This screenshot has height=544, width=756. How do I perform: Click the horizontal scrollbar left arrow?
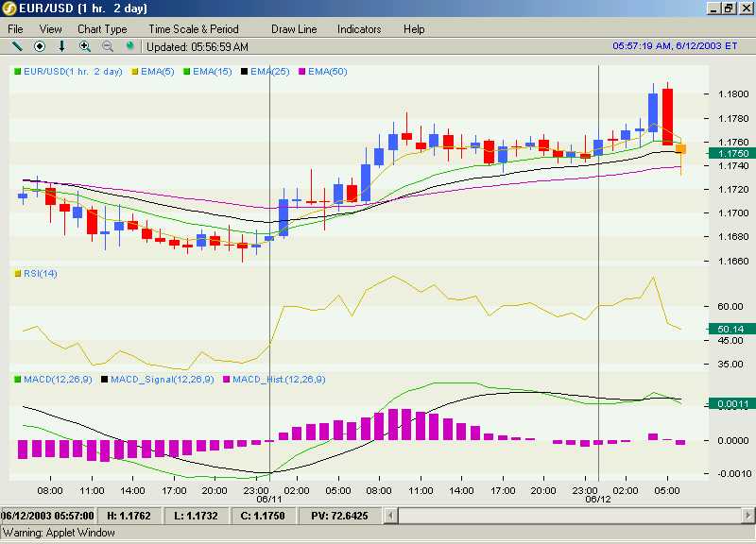click(391, 516)
